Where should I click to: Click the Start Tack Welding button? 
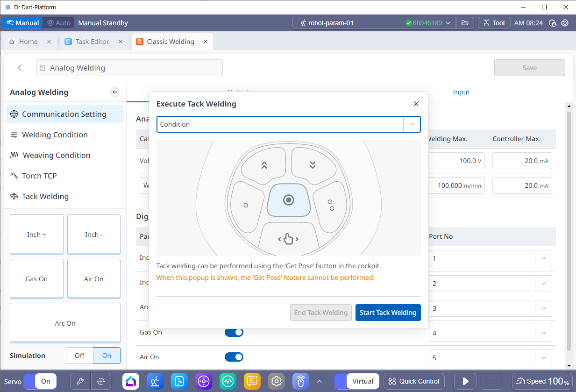coord(388,313)
